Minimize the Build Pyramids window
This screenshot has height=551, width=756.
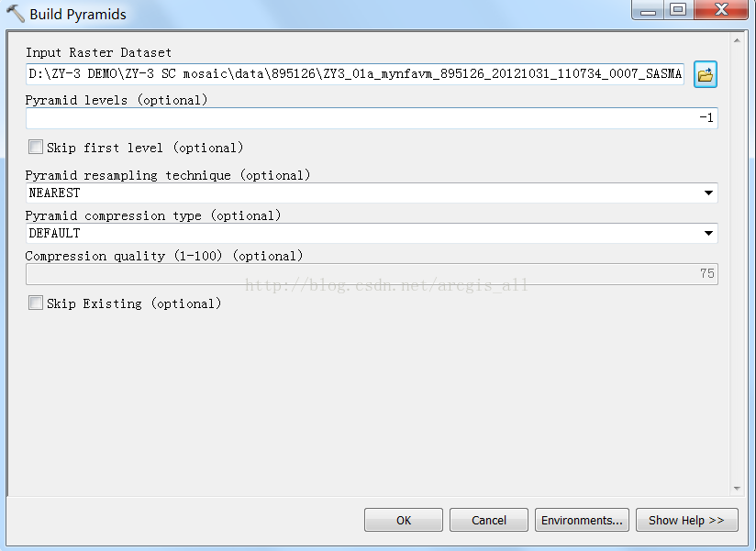tap(648, 10)
